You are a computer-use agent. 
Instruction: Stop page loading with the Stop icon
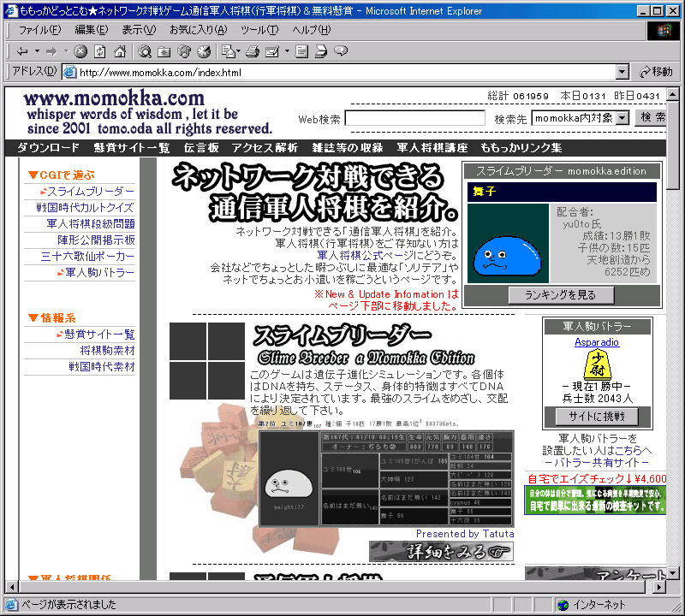coord(80,51)
